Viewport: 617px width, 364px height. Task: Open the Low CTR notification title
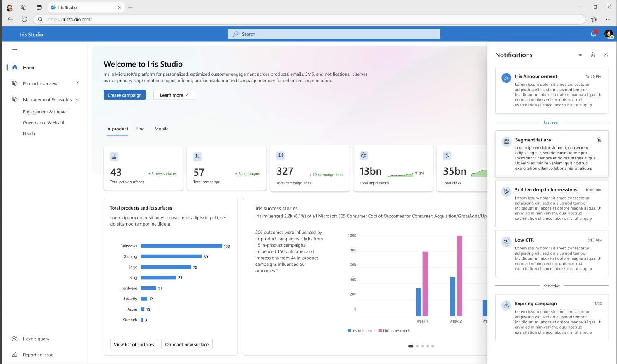(524, 240)
